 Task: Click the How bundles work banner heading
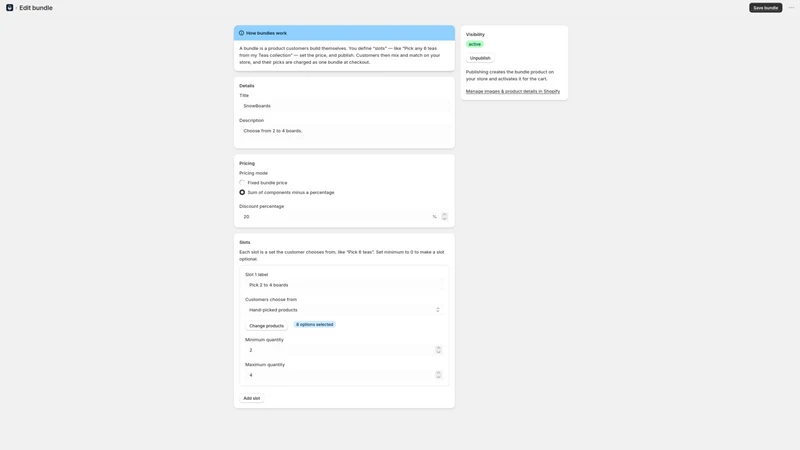266,33
